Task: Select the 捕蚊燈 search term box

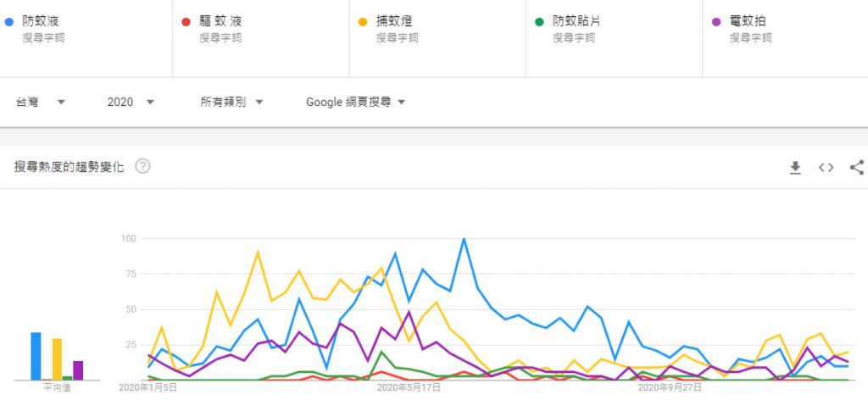Action: coord(394,21)
